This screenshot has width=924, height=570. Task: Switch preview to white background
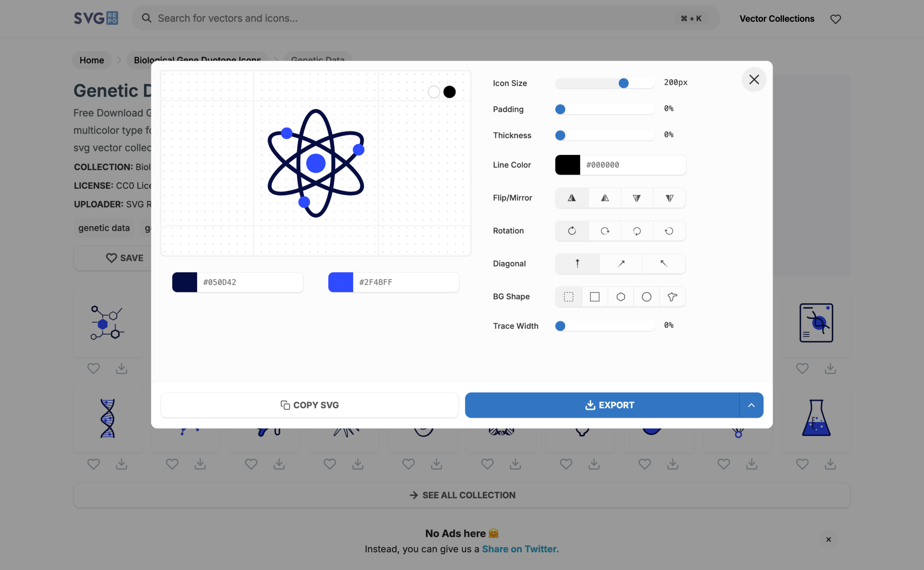(x=433, y=91)
